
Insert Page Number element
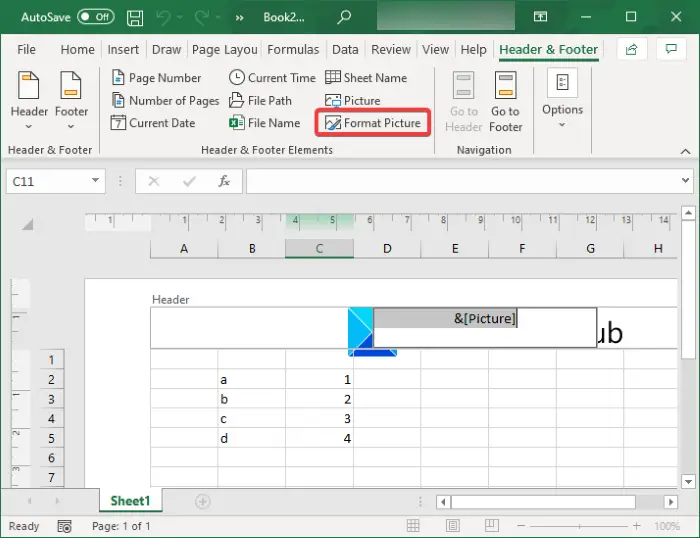click(156, 78)
